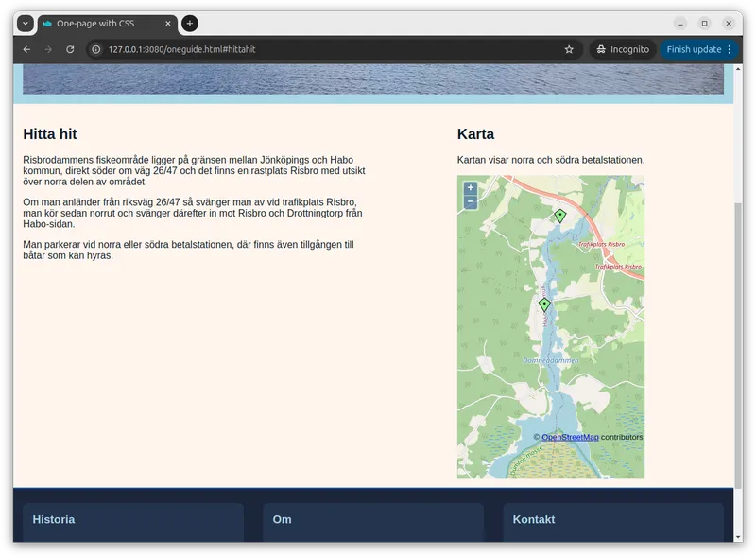Click the southern pay station marker
The image size is (756, 557).
tap(544, 305)
